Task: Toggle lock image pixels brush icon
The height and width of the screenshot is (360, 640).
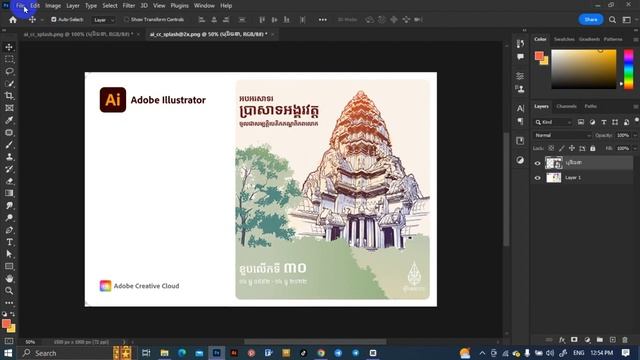Action: click(562, 149)
